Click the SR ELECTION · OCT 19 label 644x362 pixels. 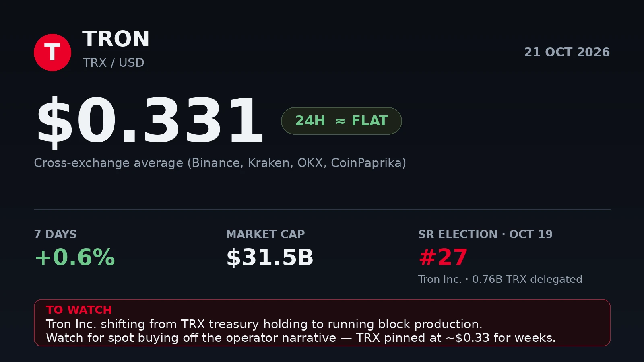pyautogui.click(x=485, y=234)
